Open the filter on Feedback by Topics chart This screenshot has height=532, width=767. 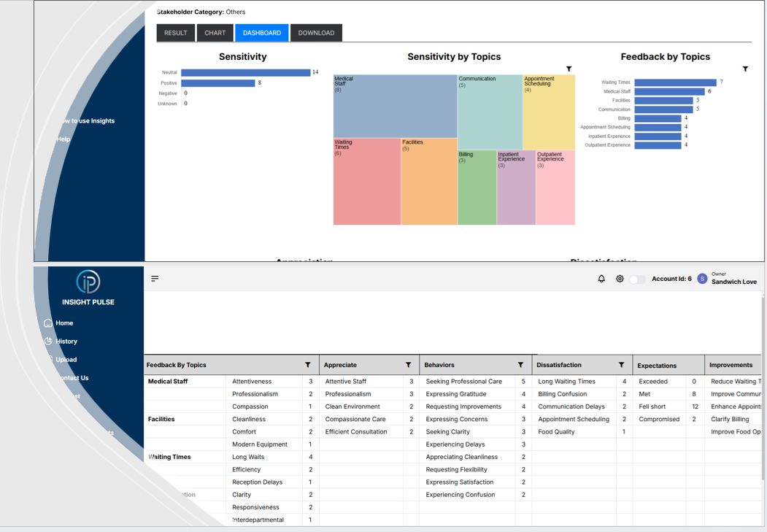[745, 69]
